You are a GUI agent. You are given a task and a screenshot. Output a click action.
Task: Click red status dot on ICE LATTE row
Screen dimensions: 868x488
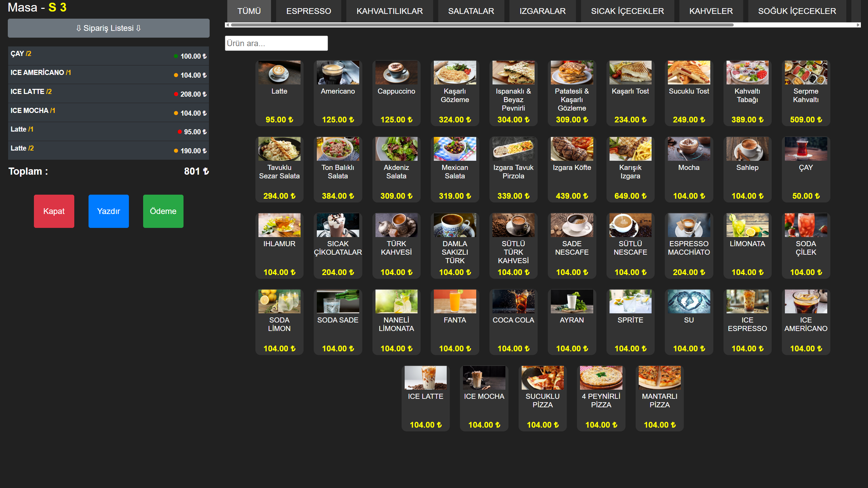coord(176,94)
